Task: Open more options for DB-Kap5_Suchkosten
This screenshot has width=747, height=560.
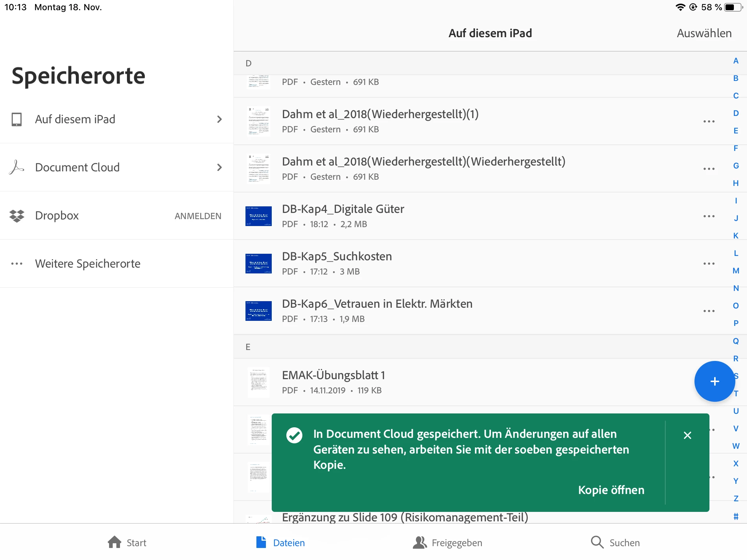Action: (x=709, y=264)
